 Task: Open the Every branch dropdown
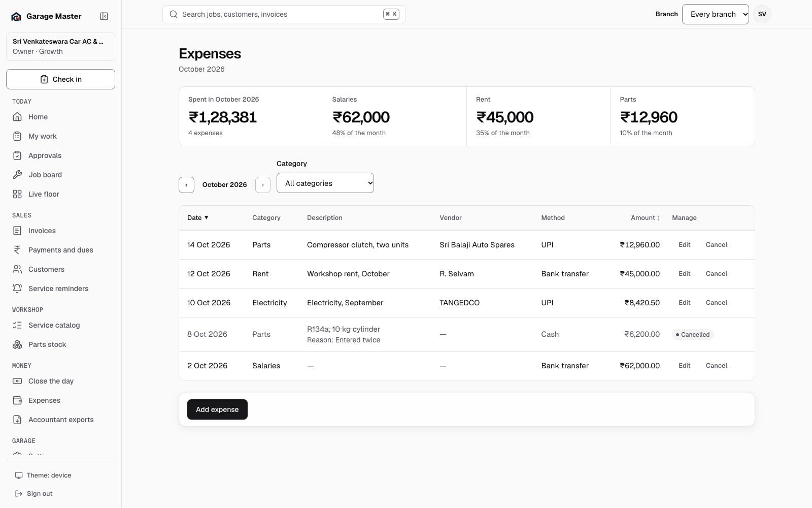point(716,14)
